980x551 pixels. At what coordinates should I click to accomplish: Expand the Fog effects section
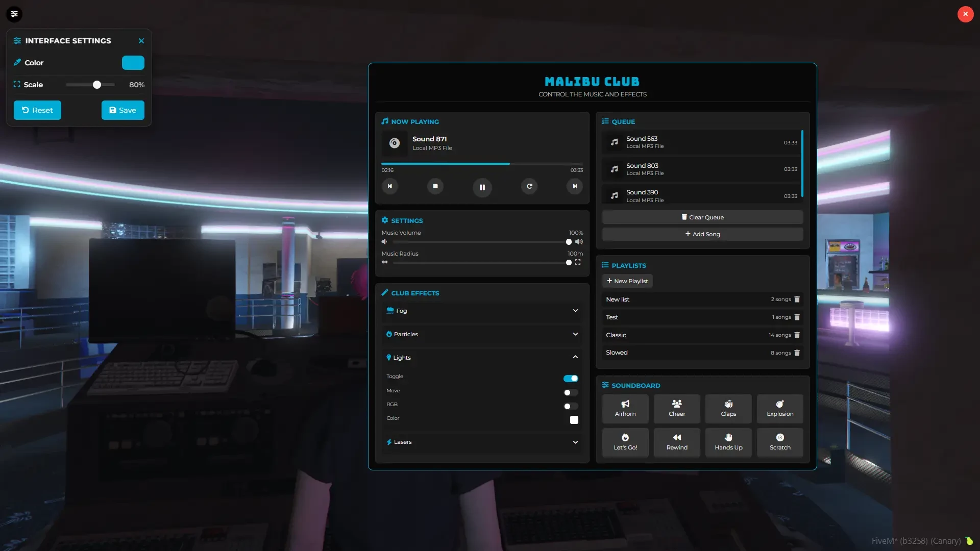tap(482, 311)
